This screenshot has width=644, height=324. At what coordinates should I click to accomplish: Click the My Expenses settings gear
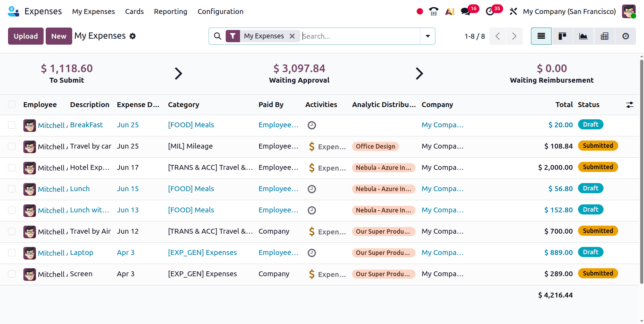133,36
